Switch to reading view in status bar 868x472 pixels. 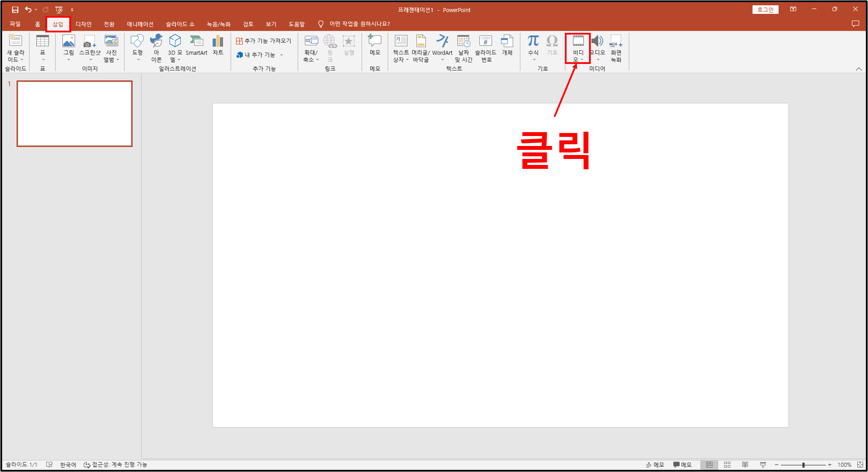745,465
